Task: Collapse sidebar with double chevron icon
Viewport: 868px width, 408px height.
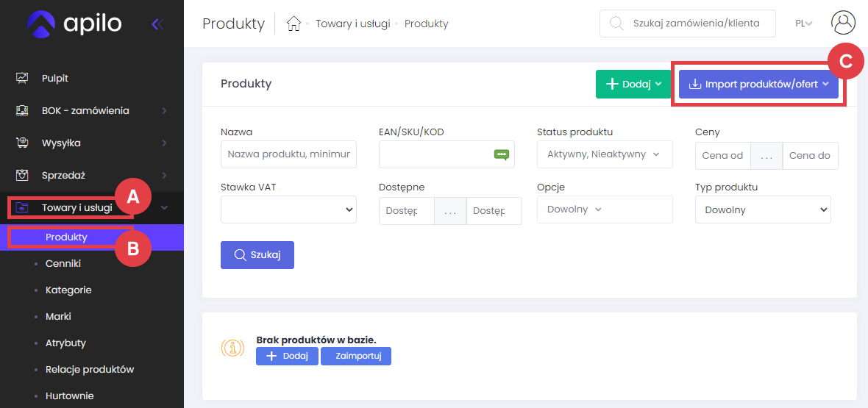Action: (157, 24)
